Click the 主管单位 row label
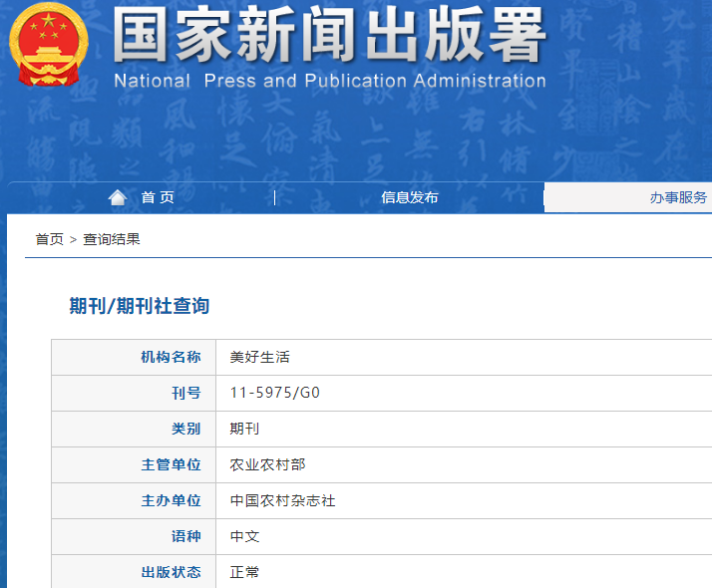 coord(171,464)
